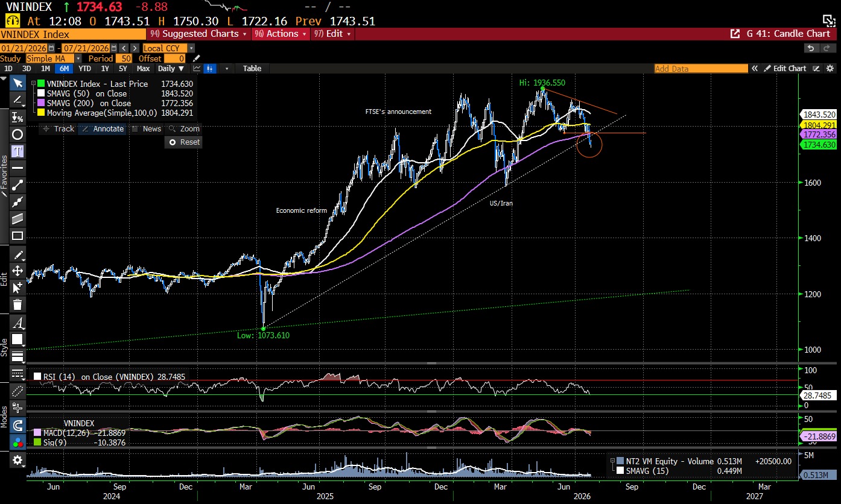Image resolution: width=841 pixels, height=504 pixels.
Task: Select the 1M range tab
Action: click(x=45, y=68)
